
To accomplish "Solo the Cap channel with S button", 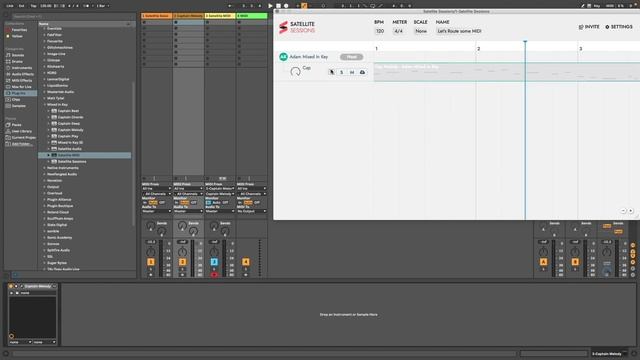I will coord(342,72).
